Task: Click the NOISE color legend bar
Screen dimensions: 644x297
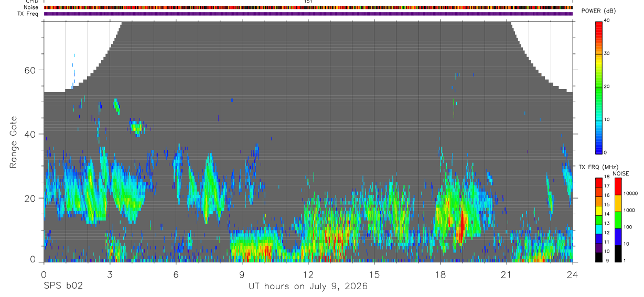Action: coord(618,220)
